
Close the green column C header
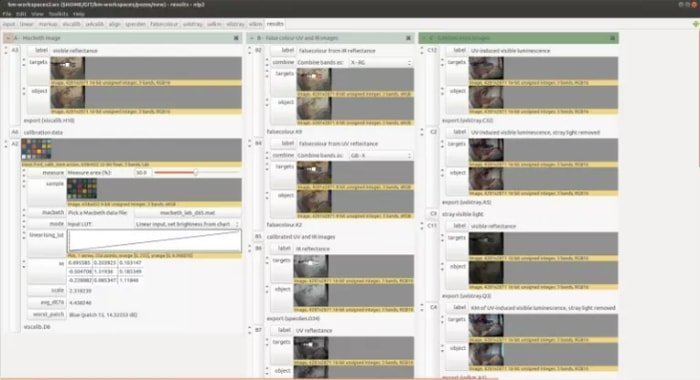(612, 38)
